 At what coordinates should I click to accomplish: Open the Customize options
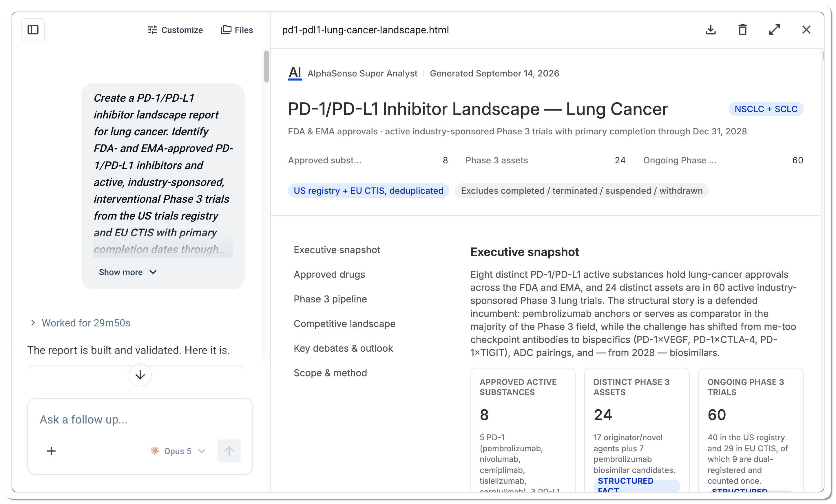coord(176,30)
